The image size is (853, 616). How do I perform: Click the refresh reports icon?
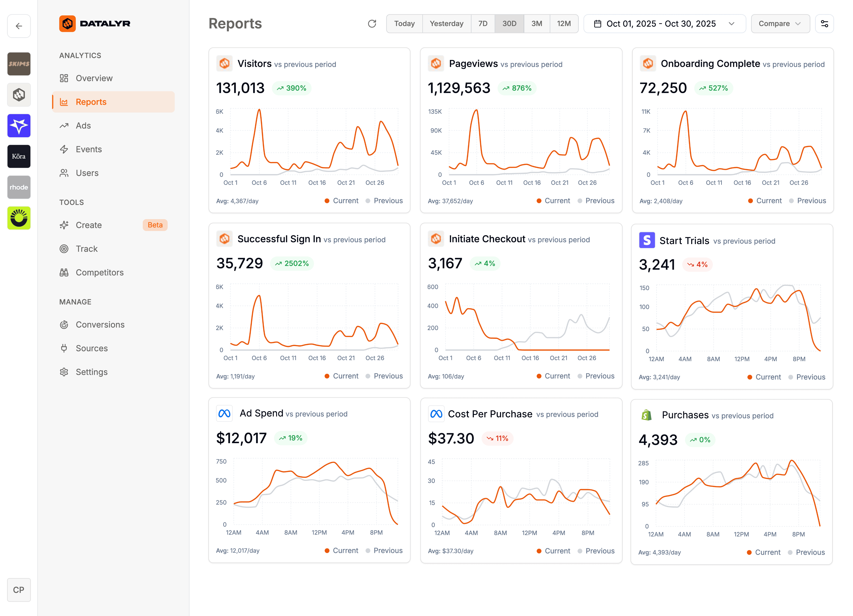click(x=372, y=24)
